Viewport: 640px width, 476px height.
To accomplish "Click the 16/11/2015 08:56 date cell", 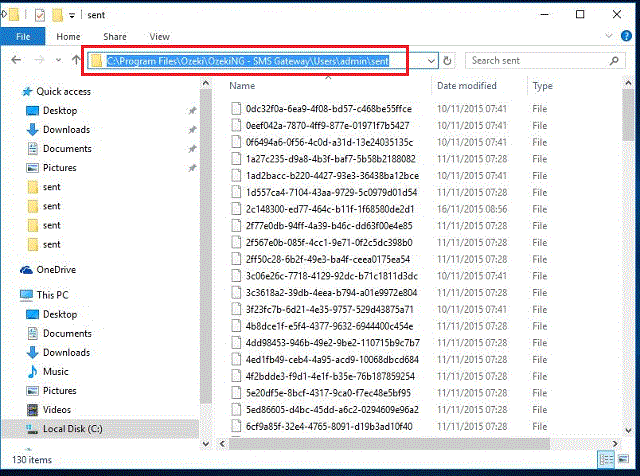I will click(472, 209).
